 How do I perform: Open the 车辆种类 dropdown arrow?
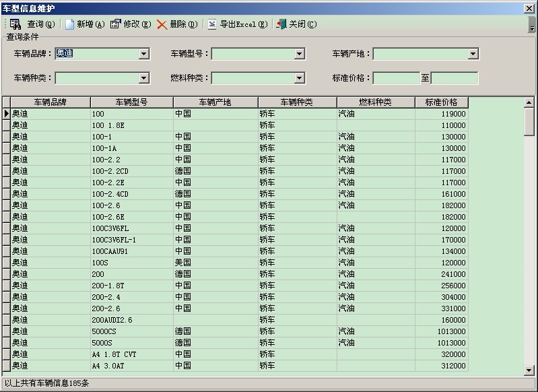(x=144, y=78)
